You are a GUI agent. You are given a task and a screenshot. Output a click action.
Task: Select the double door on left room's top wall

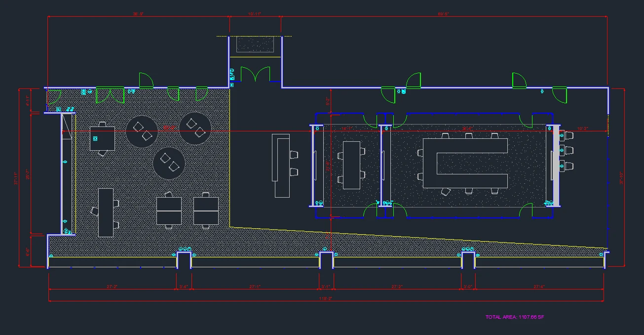(110, 95)
